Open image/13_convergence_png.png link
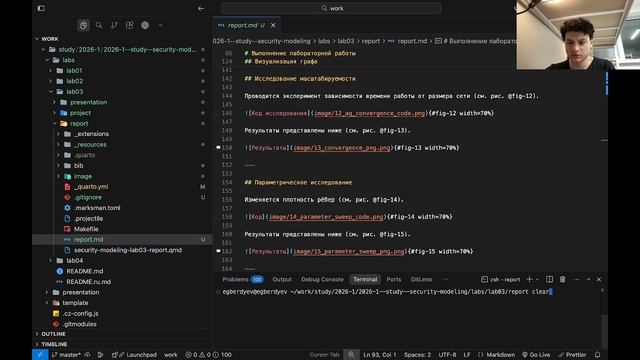 click(342, 148)
